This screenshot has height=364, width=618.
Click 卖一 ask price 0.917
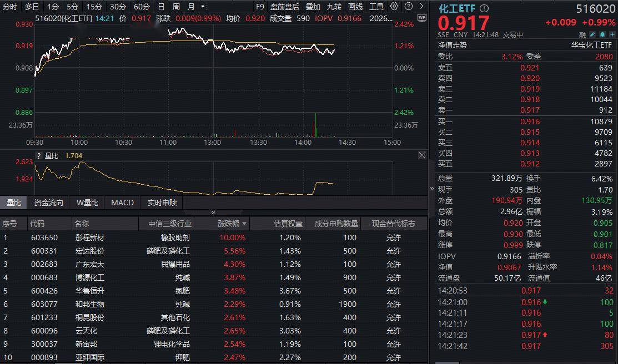530,110
